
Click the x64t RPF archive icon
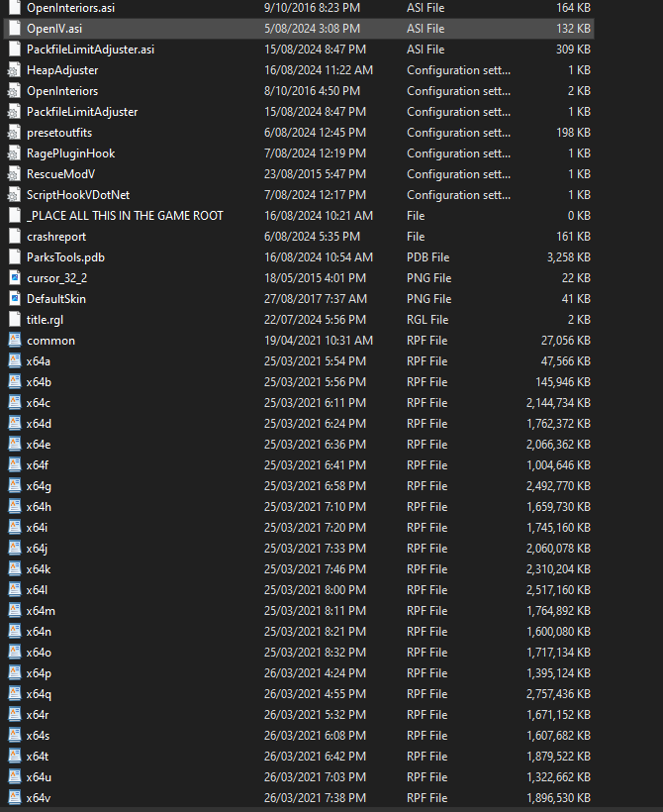pyautogui.click(x=15, y=757)
